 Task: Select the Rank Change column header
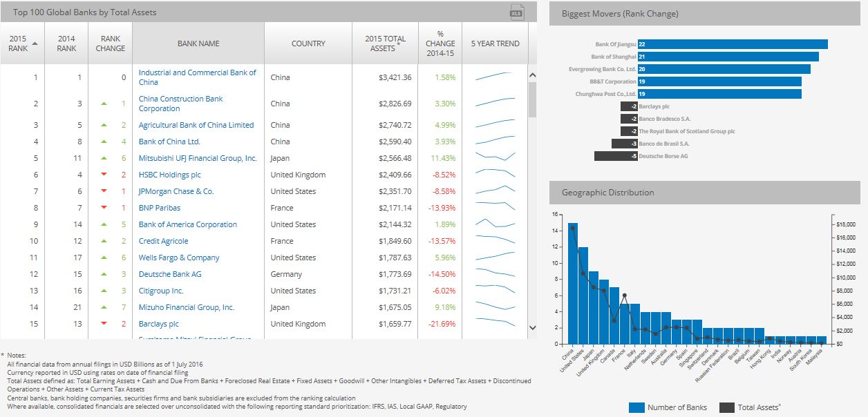click(111, 43)
